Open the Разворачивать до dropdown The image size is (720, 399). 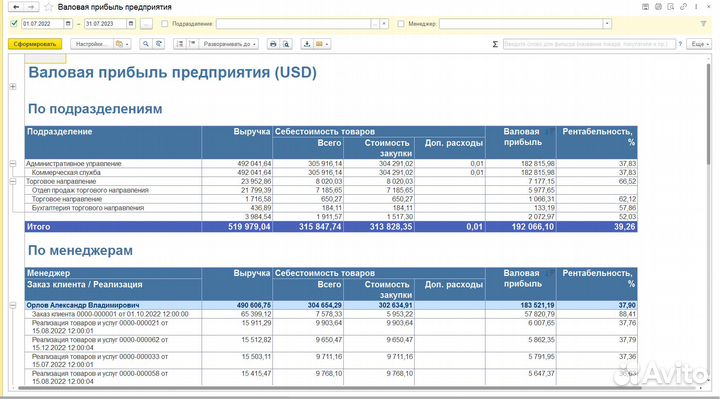click(x=229, y=44)
